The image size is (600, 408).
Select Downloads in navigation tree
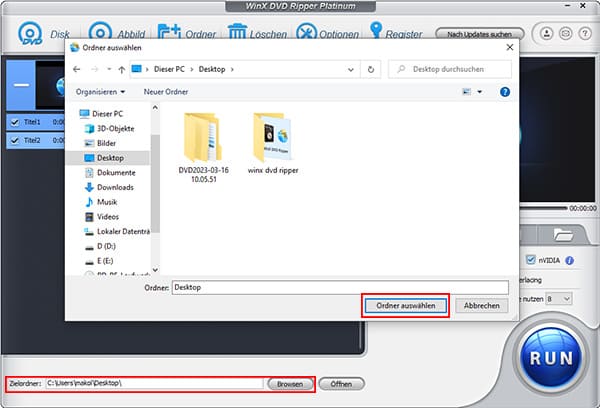click(115, 187)
